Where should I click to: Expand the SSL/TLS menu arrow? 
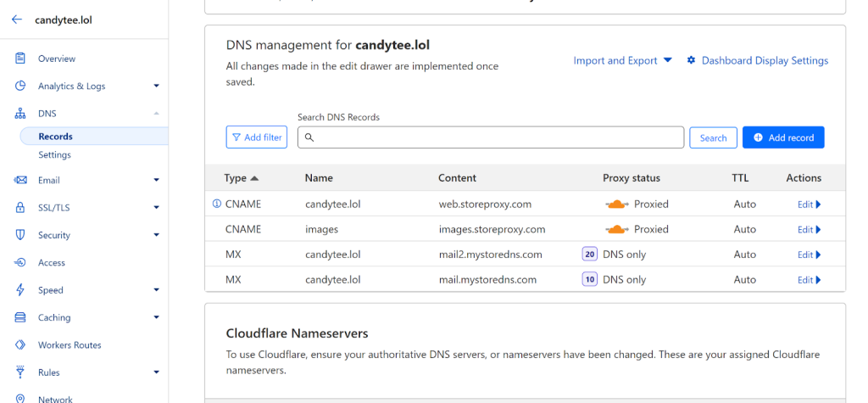click(156, 207)
